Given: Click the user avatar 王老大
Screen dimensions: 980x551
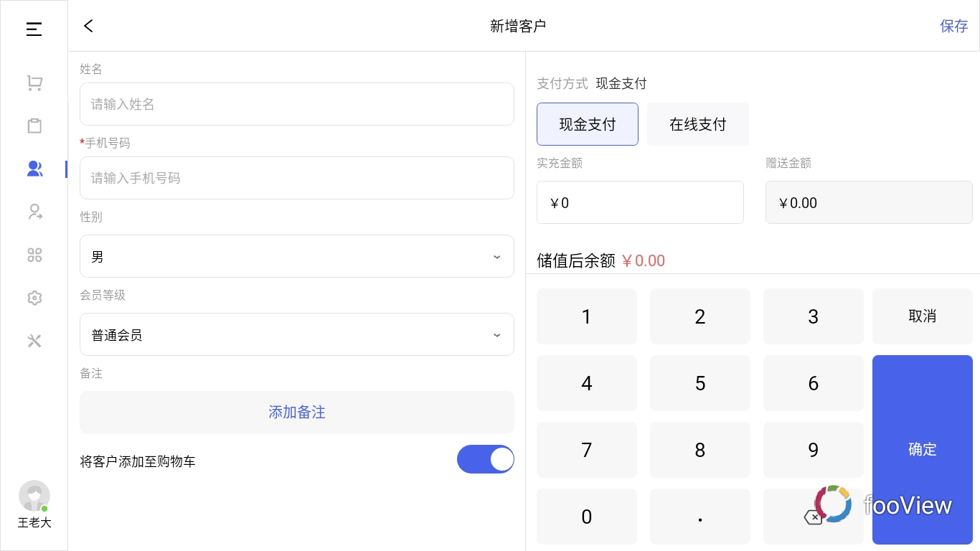Looking at the screenshot, I should 34,497.
